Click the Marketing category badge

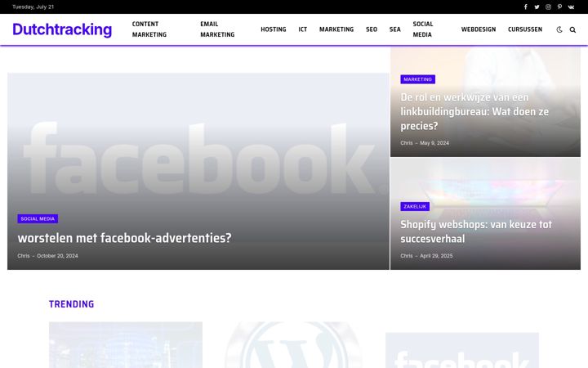(x=418, y=79)
